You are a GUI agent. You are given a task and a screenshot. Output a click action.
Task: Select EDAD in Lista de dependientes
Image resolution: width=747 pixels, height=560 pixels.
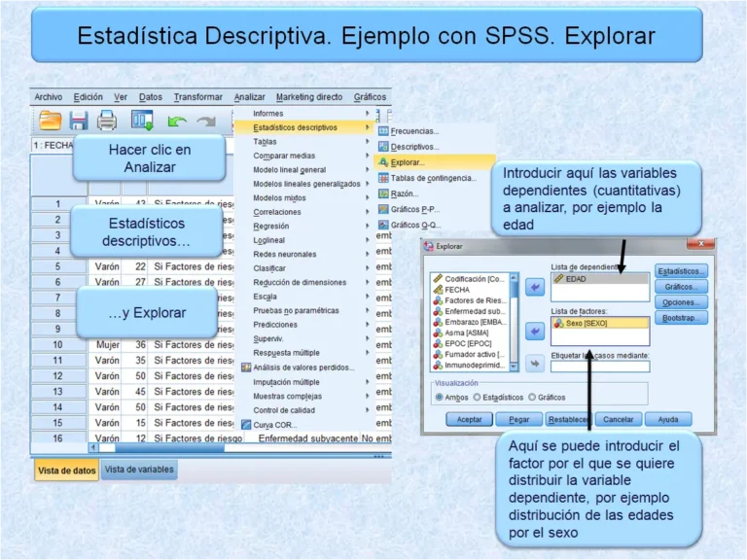point(600,279)
